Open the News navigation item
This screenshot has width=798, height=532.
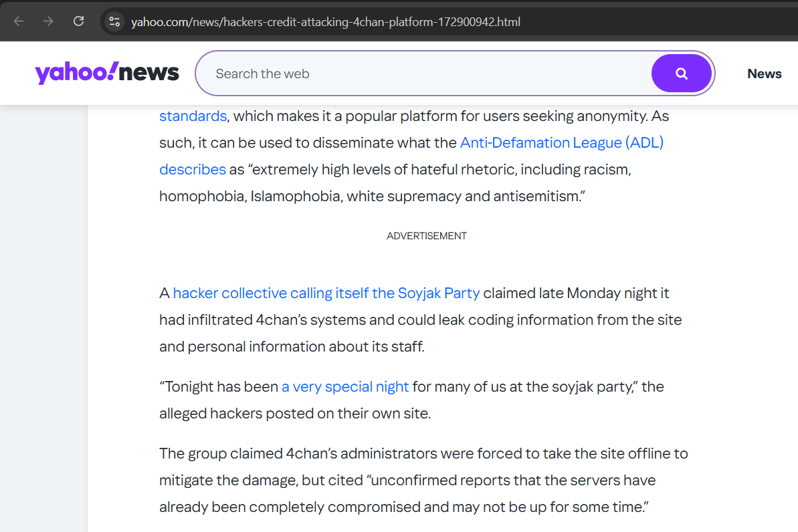click(x=764, y=74)
